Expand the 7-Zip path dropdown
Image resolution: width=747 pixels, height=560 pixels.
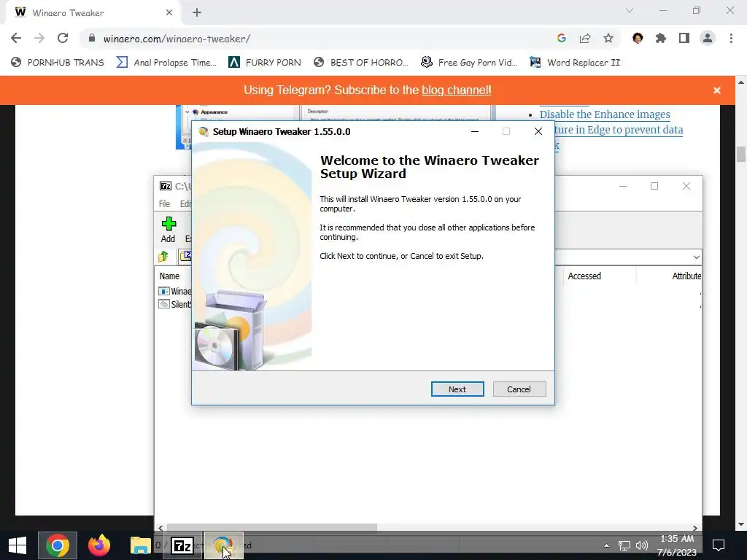(696, 257)
